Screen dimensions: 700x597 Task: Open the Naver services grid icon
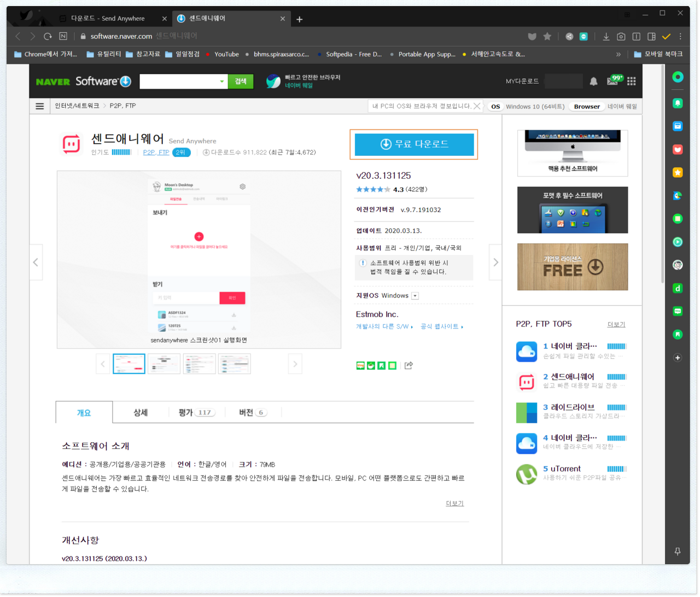point(632,81)
